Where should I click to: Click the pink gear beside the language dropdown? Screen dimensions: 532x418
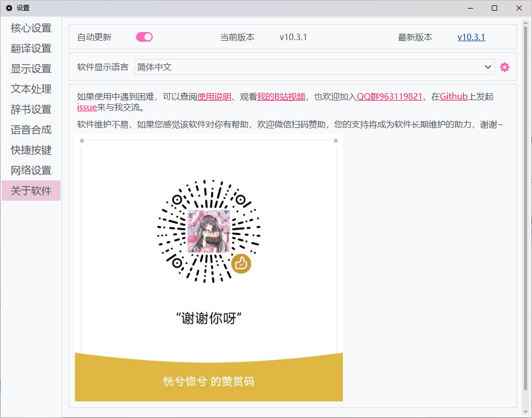point(504,67)
